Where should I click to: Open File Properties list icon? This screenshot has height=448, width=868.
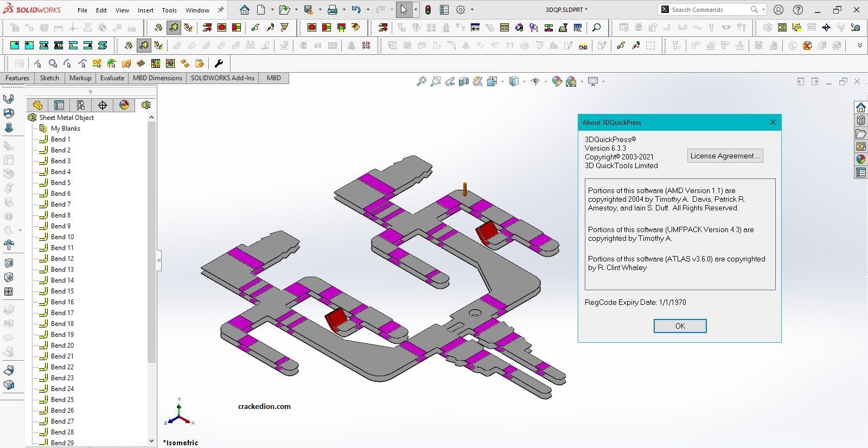click(444, 10)
